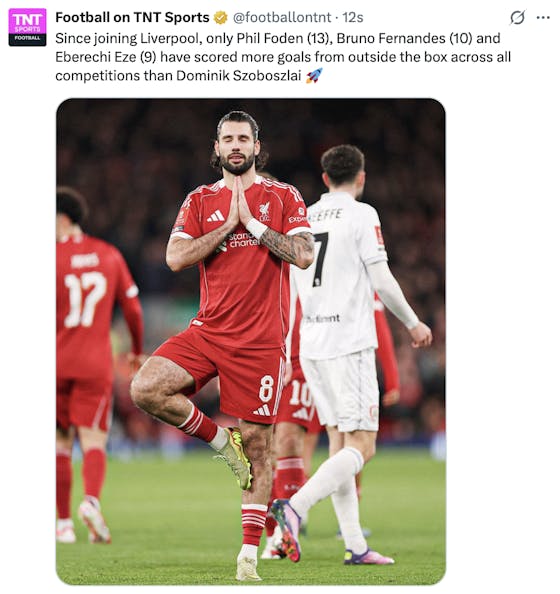Click the gold verified badge
This screenshot has width=560, height=594.
(x=221, y=17)
